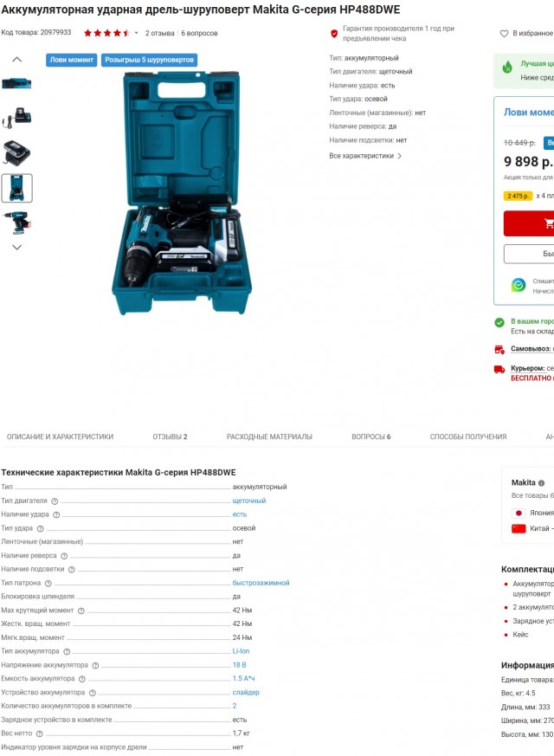
Task: Click the red shopping cart buy button
Action: pyautogui.click(x=529, y=223)
